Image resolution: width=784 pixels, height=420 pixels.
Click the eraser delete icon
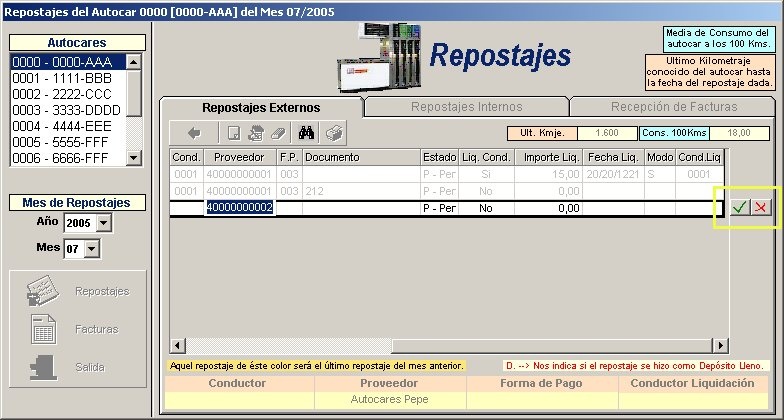point(278,133)
